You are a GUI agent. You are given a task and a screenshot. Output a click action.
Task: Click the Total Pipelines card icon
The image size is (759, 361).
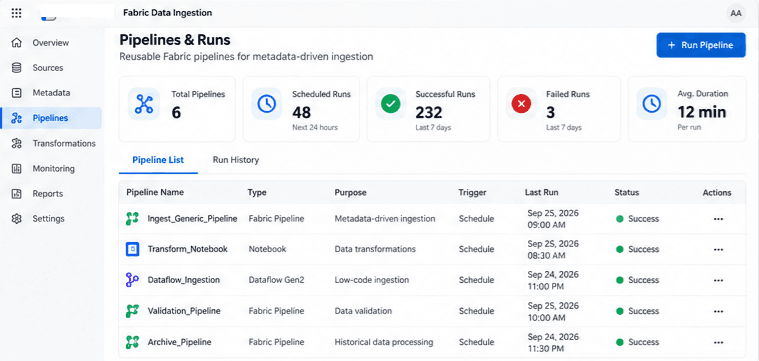click(x=144, y=104)
